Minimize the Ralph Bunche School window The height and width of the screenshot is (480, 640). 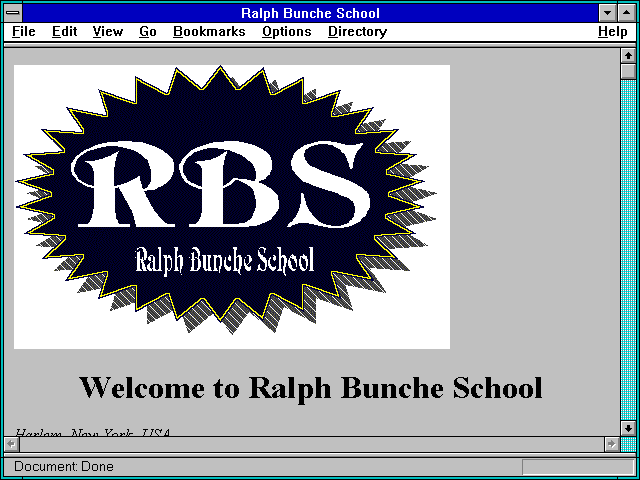pos(607,13)
